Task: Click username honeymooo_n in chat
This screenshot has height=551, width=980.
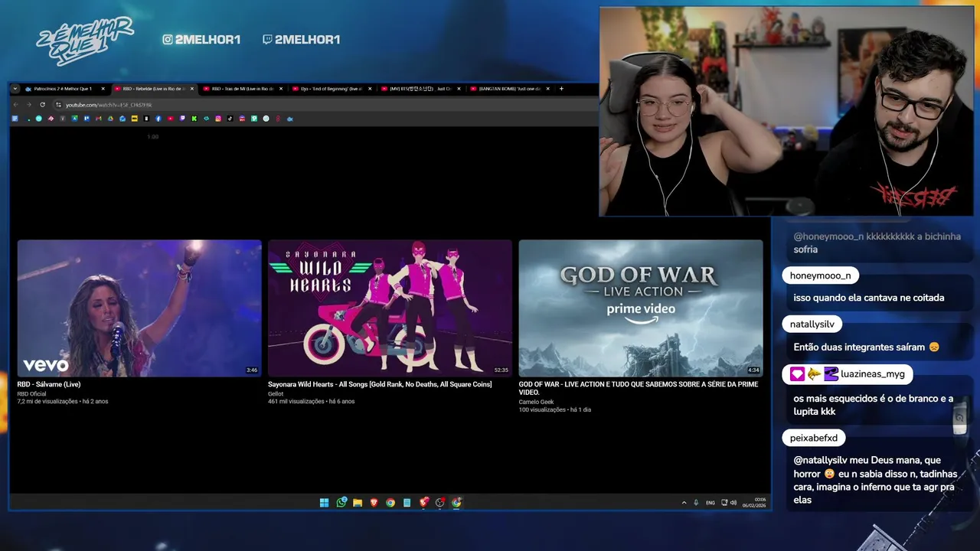Action: click(x=821, y=275)
